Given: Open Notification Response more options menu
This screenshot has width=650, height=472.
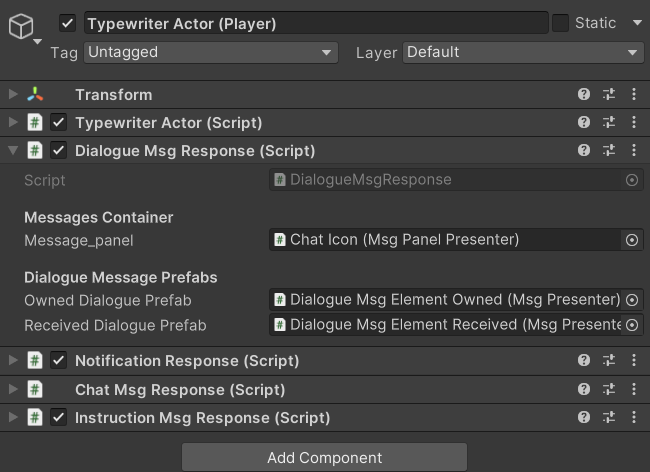Looking at the screenshot, I should tap(634, 361).
